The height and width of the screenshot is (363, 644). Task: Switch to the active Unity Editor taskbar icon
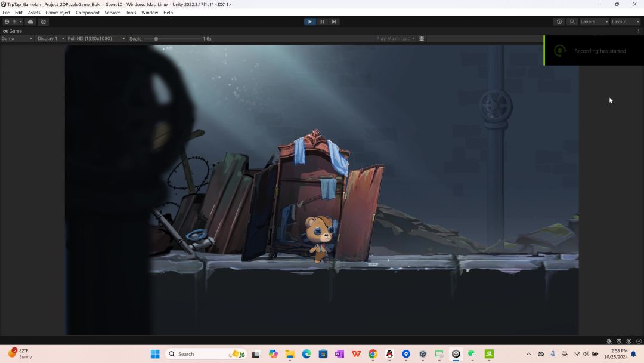pyautogui.click(x=456, y=354)
